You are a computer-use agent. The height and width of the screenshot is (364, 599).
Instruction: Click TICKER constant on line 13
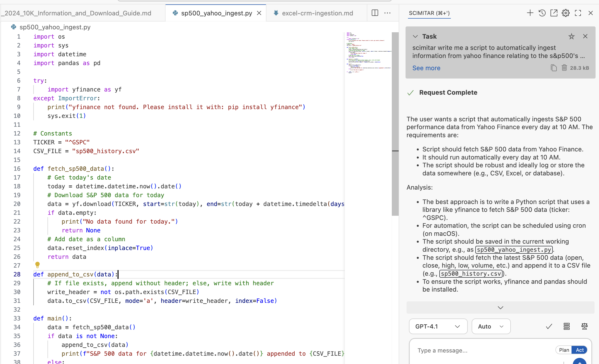pyautogui.click(x=44, y=142)
